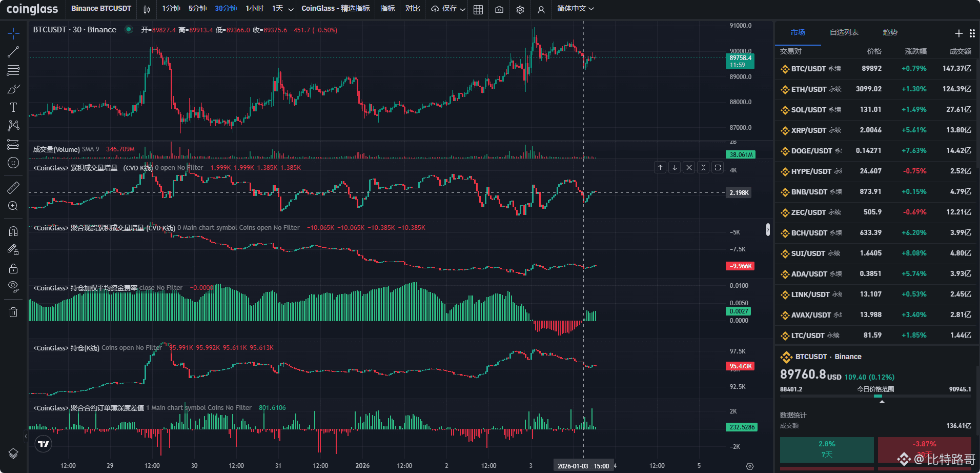This screenshot has width=980, height=473.
Task: Open the object tree layers icon
Action: pyautogui.click(x=13, y=454)
